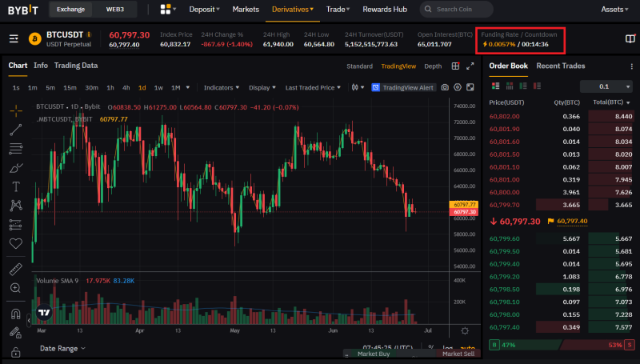Select the zoom in tool

click(x=16, y=288)
